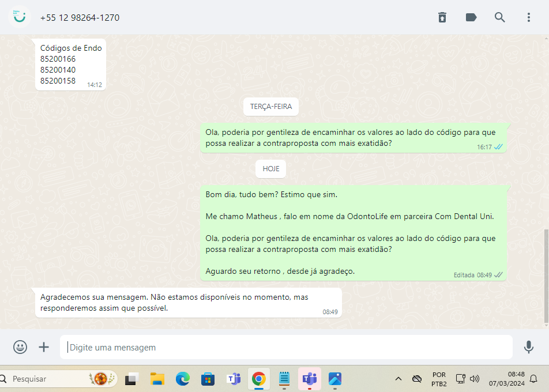Click the volume speaker icon in tray

pos(475,379)
